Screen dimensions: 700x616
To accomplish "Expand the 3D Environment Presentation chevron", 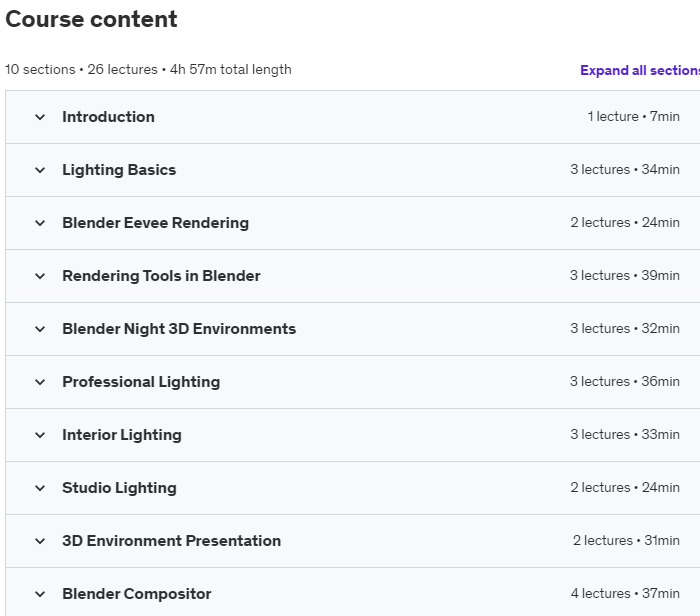I will [40, 541].
